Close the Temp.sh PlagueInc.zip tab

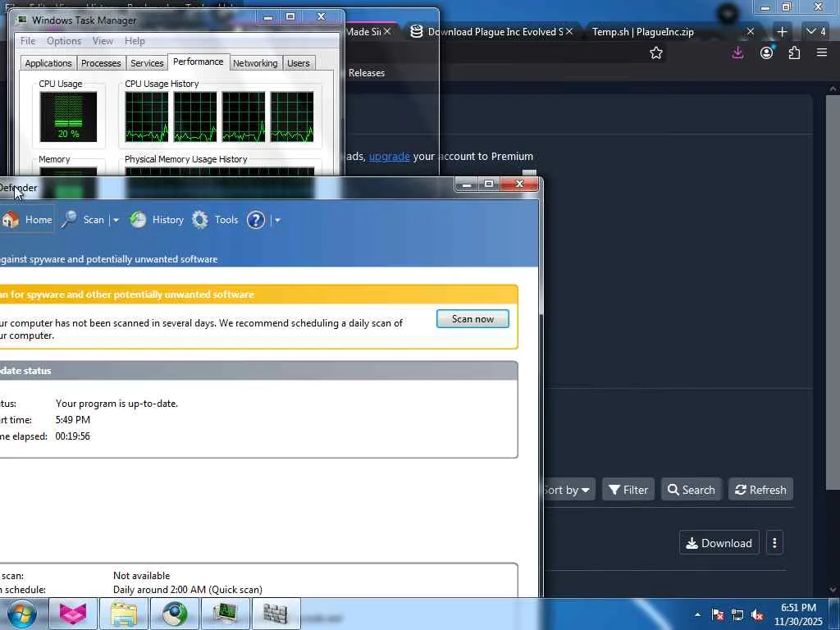751,32
